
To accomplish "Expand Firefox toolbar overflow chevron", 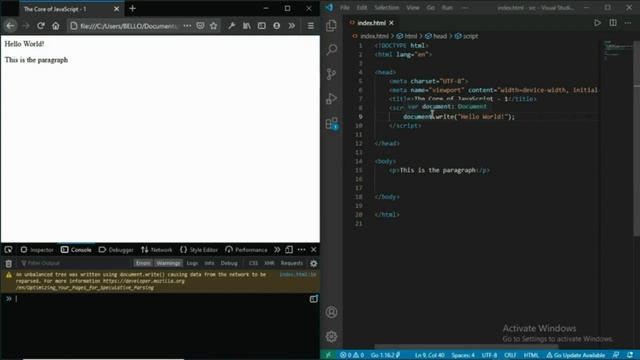I will tap(292, 26).
